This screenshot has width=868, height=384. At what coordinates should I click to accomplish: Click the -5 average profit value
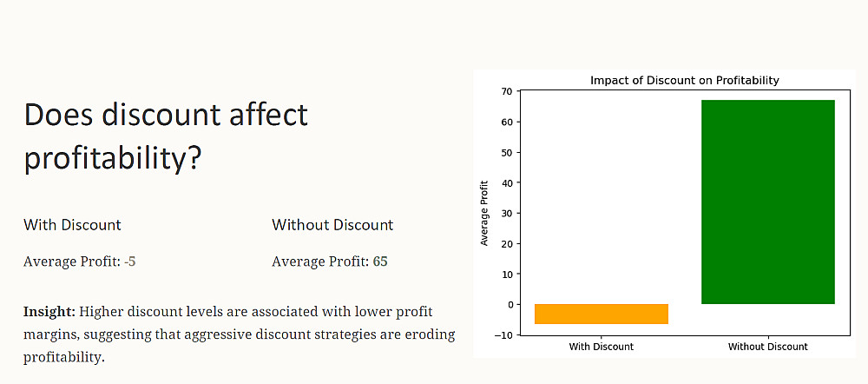click(x=129, y=262)
